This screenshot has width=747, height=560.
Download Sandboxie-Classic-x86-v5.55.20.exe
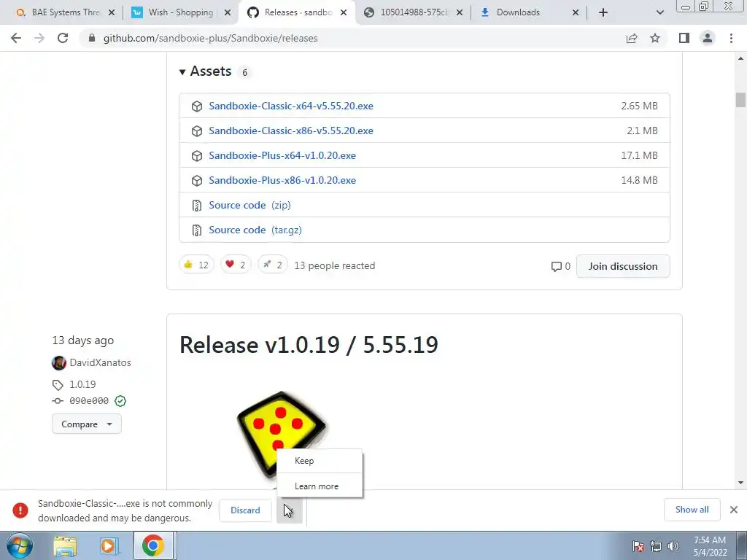[x=290, y=131]
